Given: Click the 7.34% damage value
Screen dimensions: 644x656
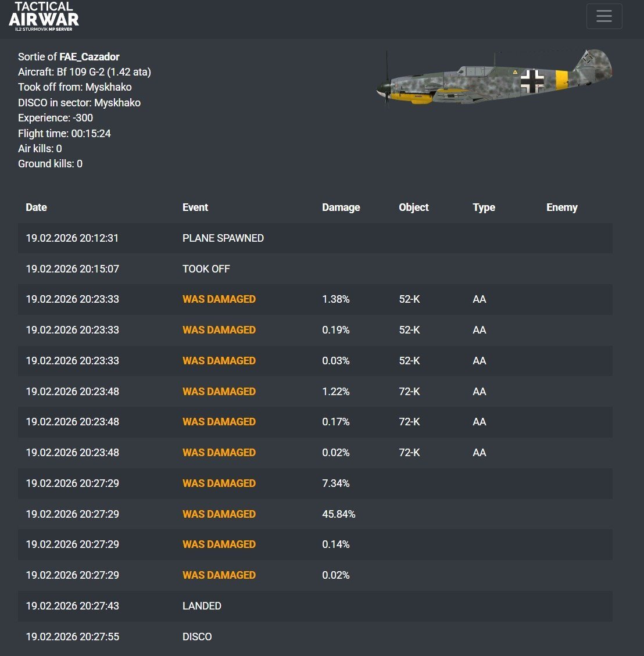Looking at the screenshot, I should [x=335, y=483].
